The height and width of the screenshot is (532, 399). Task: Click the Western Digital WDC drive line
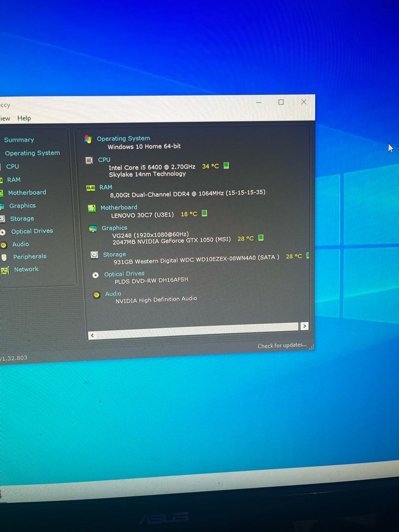[197, 259]
